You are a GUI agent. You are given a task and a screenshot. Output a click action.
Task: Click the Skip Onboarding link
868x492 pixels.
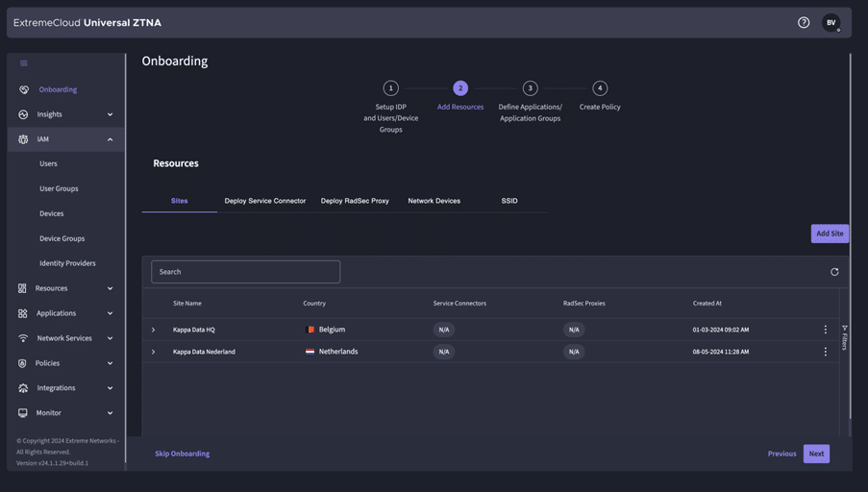(183, 454)
